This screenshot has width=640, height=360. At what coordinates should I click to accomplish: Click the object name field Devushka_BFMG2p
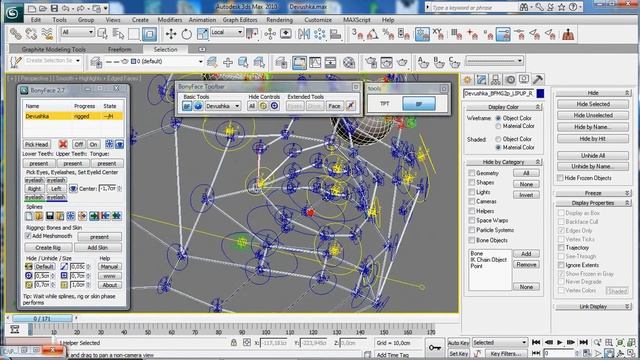[499, 93]
